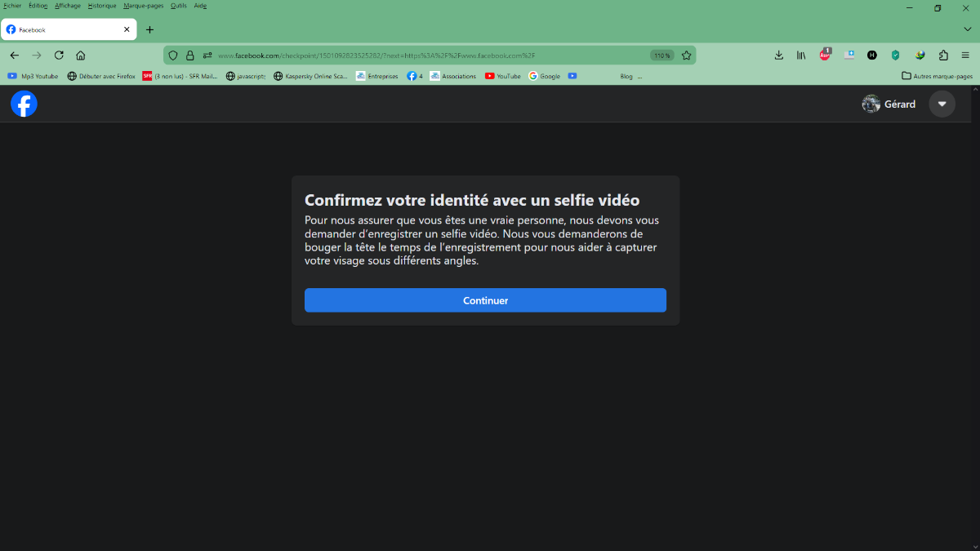
Task: Open the Firefox hamburger application menu
Action: click(965, 56)
